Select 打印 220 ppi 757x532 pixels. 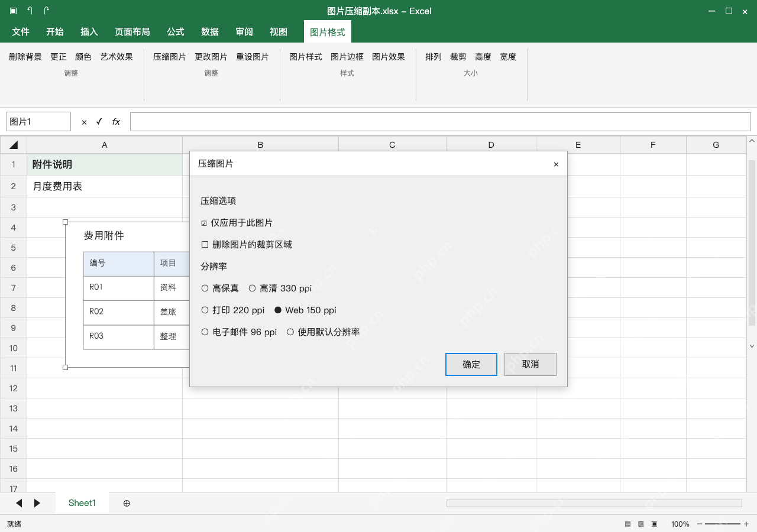pos(233,310)
